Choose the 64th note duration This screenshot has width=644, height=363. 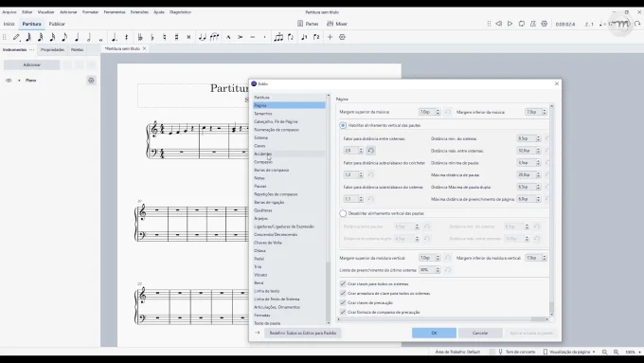(x=28, y=37)
